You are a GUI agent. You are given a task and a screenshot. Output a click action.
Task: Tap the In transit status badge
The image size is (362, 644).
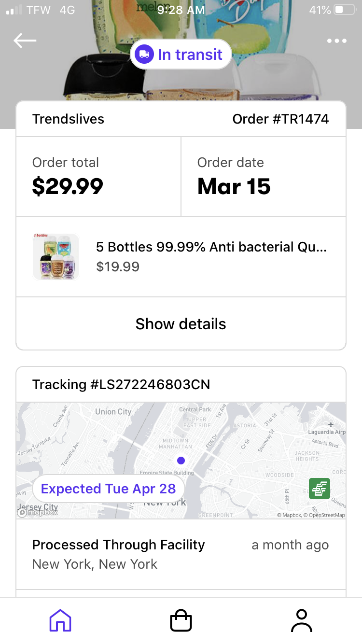[x=181, y=54]
